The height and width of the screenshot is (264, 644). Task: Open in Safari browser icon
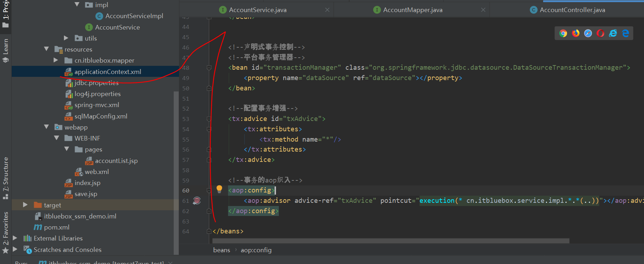(588, 33)
